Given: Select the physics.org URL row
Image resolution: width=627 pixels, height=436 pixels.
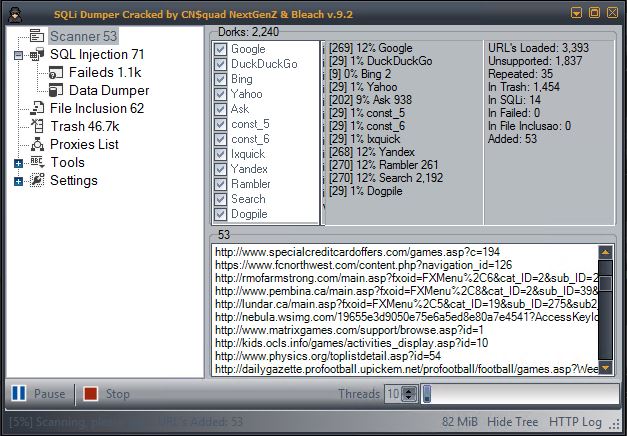Looking at the screenshot, I should point(328,356).
